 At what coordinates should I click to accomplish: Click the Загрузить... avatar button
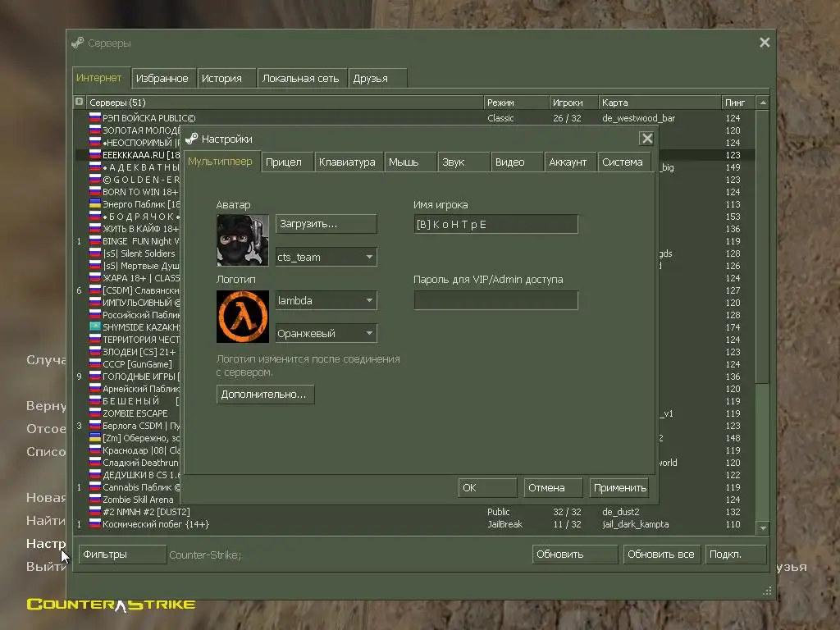pyautogui.click(x=326, y=224)
